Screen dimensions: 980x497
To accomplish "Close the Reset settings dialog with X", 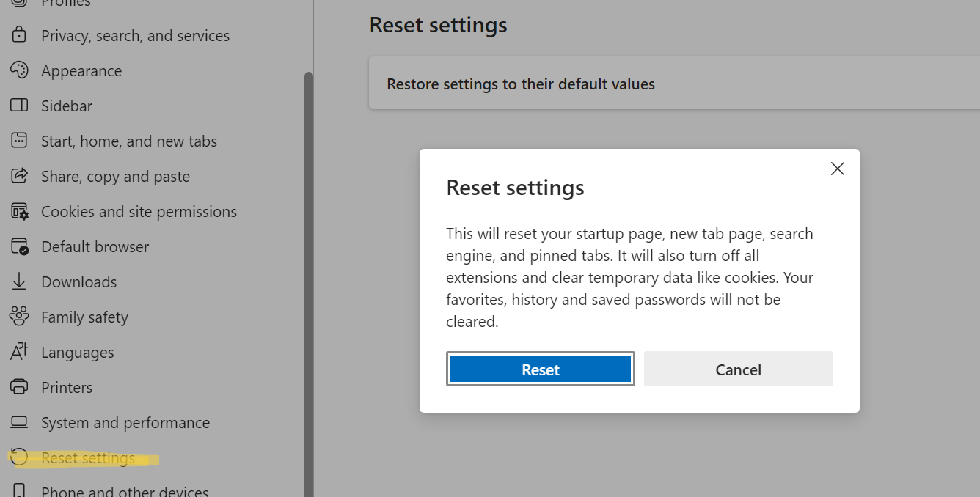I will pyautogui.click(x=838, y=169).
